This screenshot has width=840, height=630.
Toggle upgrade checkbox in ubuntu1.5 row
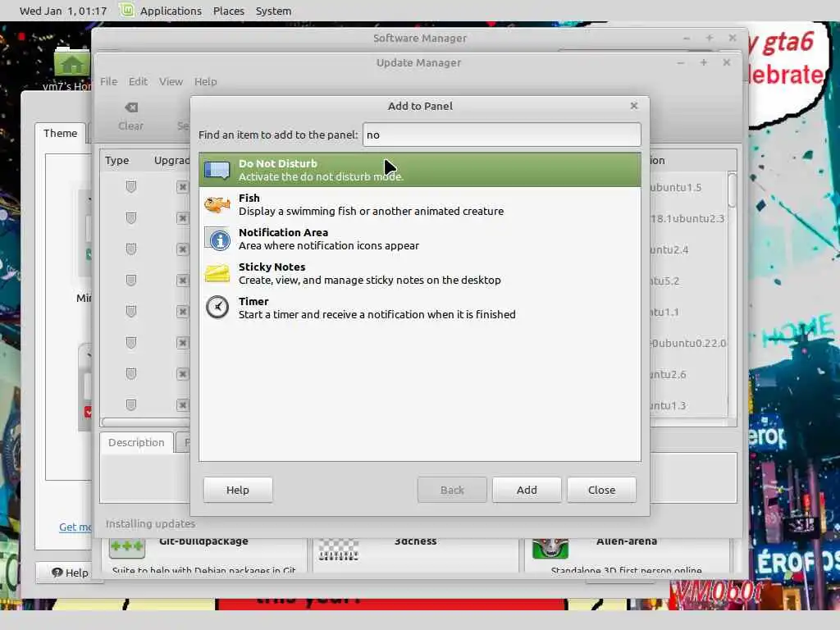click(182, 187)
